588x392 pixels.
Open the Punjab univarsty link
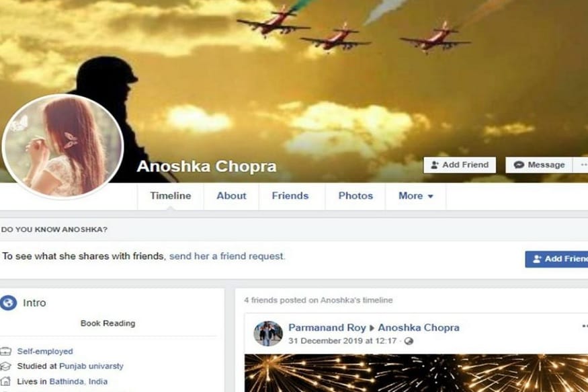coord(91,366)
